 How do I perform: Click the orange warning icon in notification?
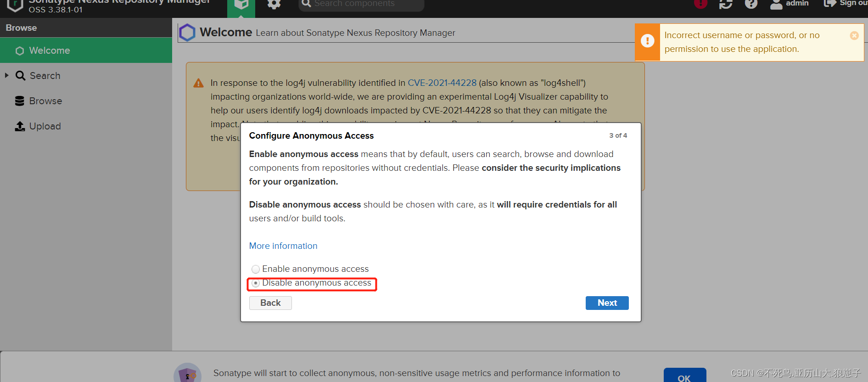647,41
